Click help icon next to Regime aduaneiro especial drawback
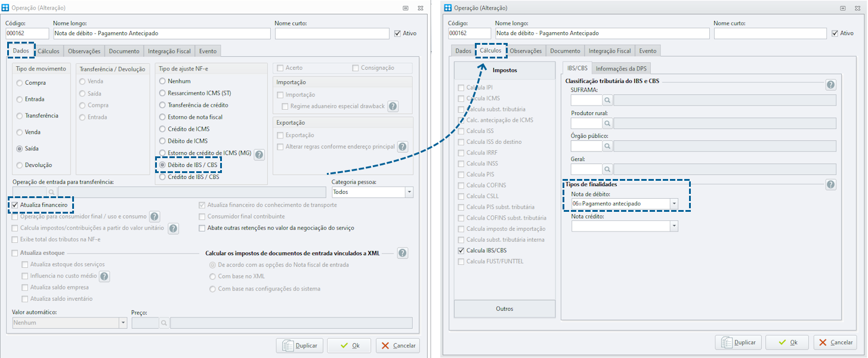This screenshot has width=868, height=358. tap(393, 106)
